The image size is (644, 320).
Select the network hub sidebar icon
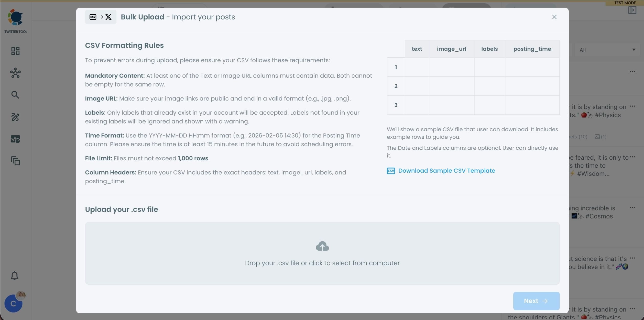[15, 73]
